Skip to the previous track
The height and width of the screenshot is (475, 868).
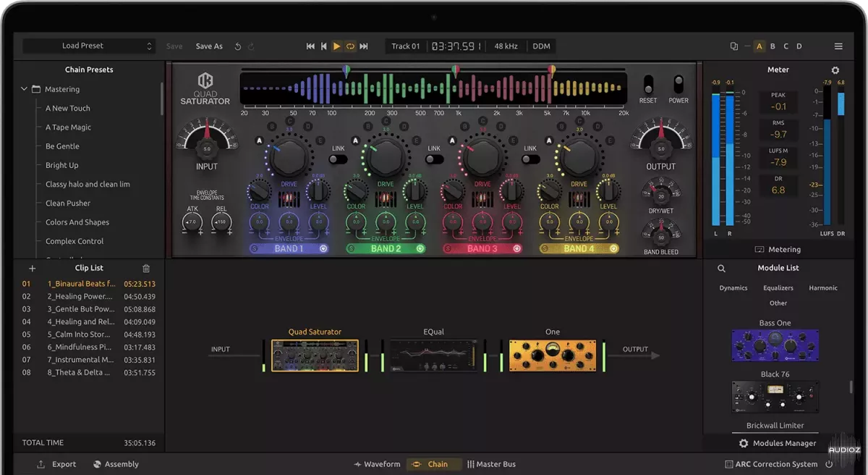[310, 46]
